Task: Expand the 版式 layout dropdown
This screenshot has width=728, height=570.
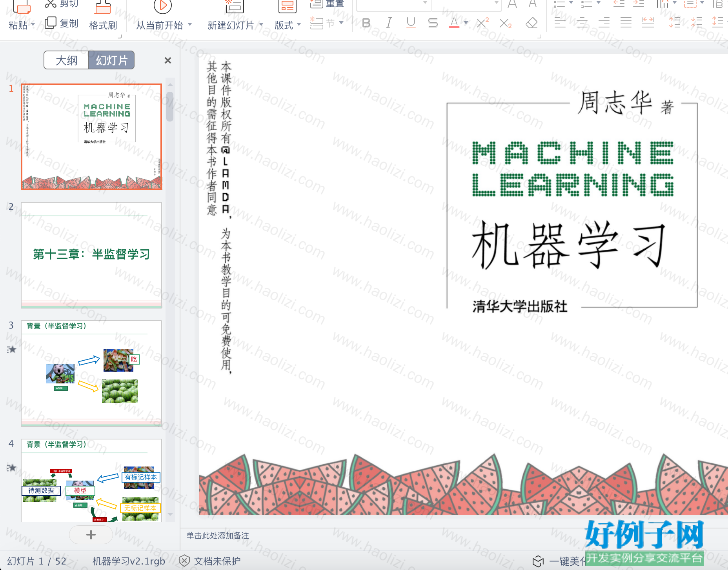Action: (299, 24)
